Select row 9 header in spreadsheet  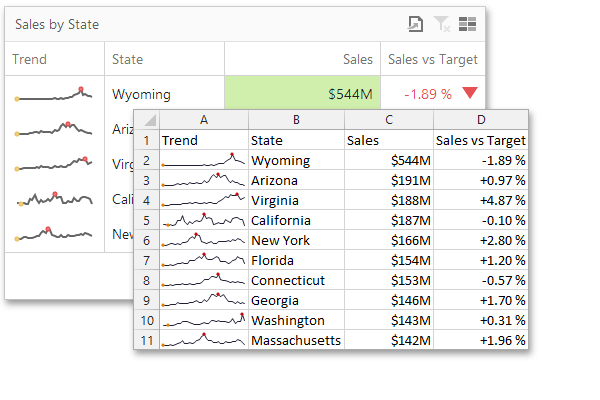[147, 300]
